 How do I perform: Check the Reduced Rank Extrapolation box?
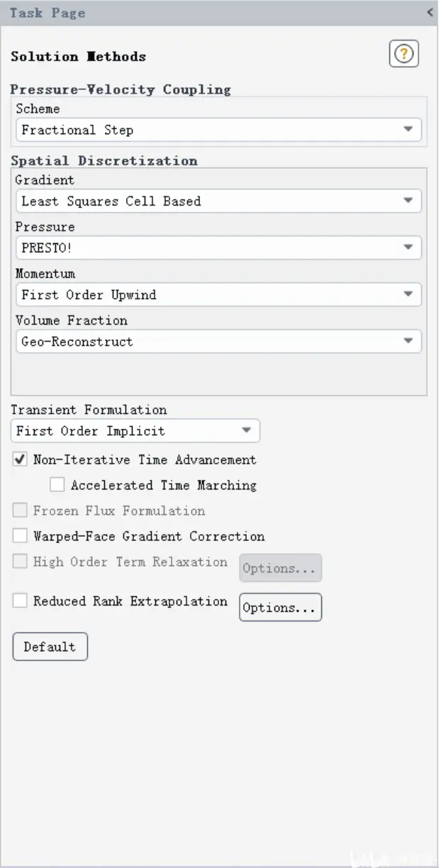pos(20,601)
